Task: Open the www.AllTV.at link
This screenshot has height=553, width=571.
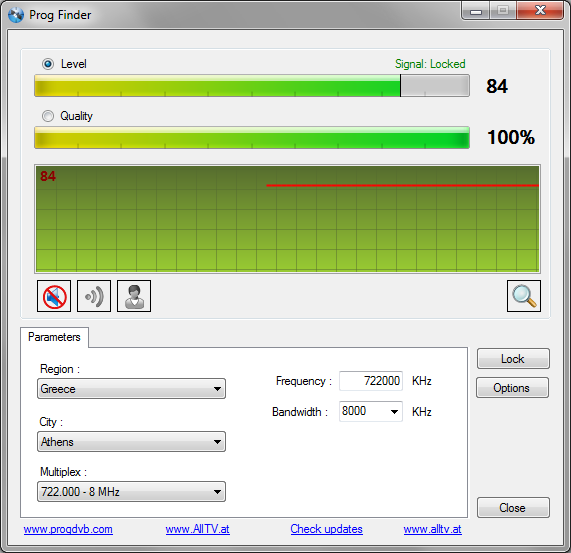Action: click(197, 529)
